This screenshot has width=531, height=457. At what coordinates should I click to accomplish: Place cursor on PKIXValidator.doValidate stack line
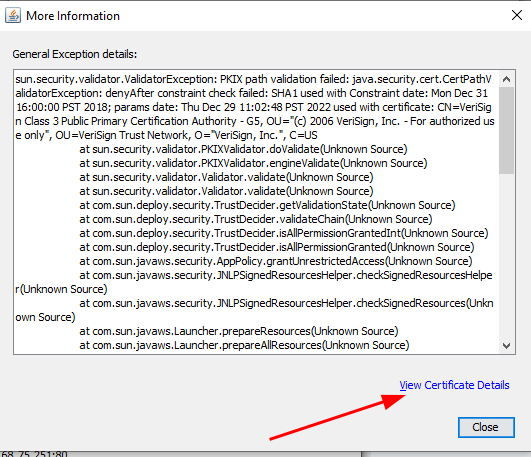click(x=243, y=149)
